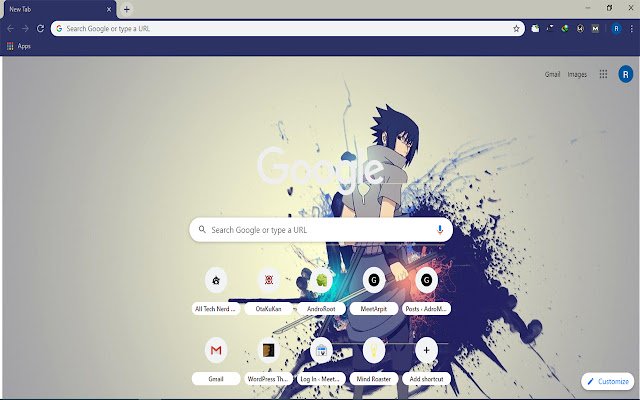Screen dimensions: 640x400
Task: Open the Images link
Action: (577, 74)
